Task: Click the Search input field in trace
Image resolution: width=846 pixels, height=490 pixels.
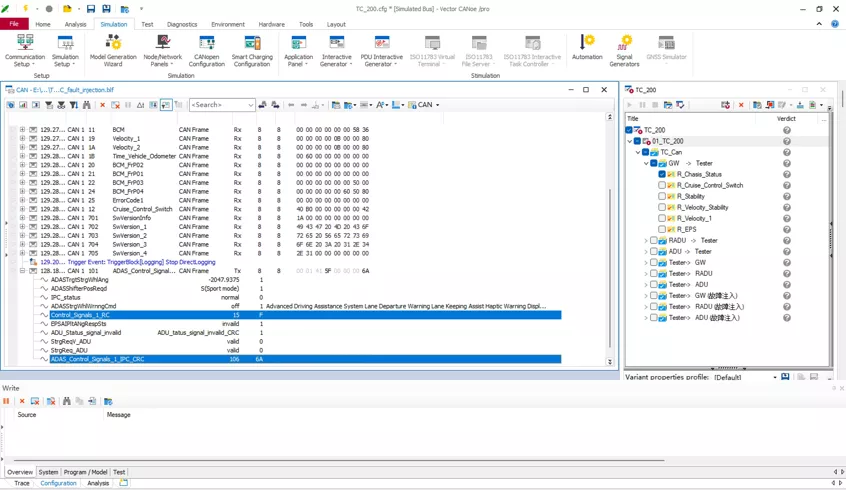Action: pyautogui.click(x=218, y=105)
